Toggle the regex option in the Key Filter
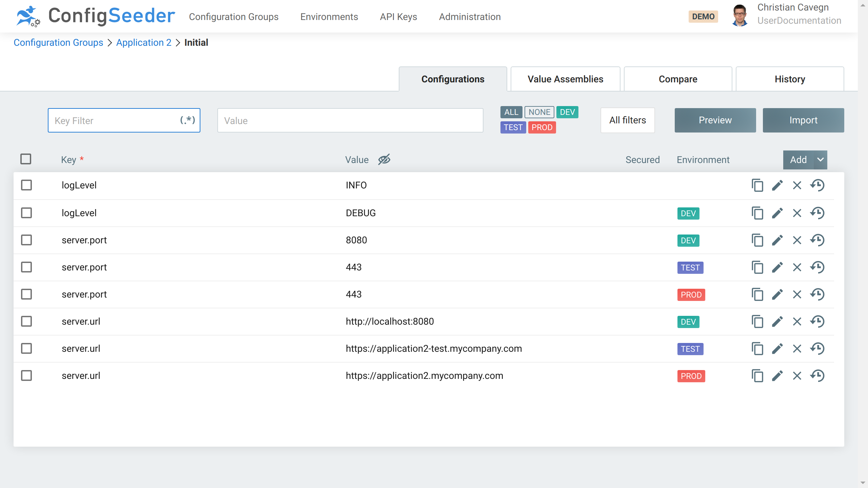868x488 pixels. (x=188, y=120)
